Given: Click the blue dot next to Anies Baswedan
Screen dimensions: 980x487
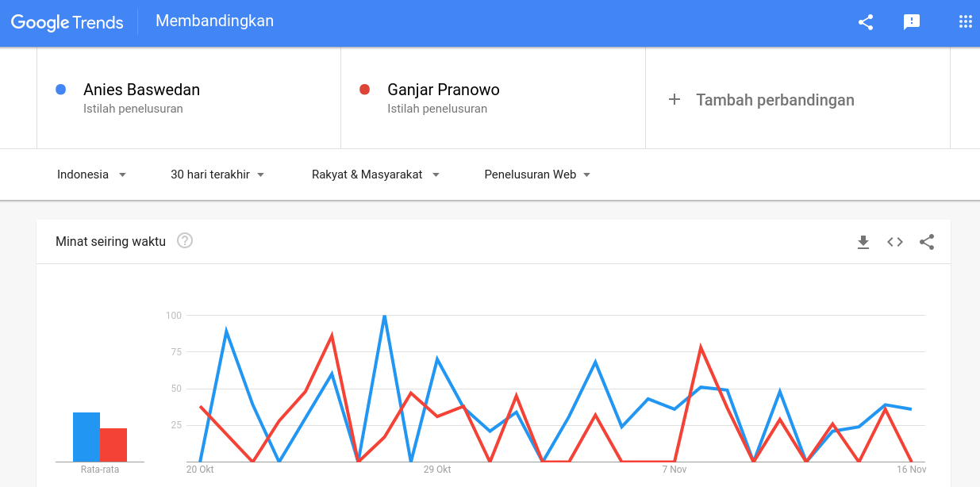Looking at the screenshot, I should tap(61, 90).
